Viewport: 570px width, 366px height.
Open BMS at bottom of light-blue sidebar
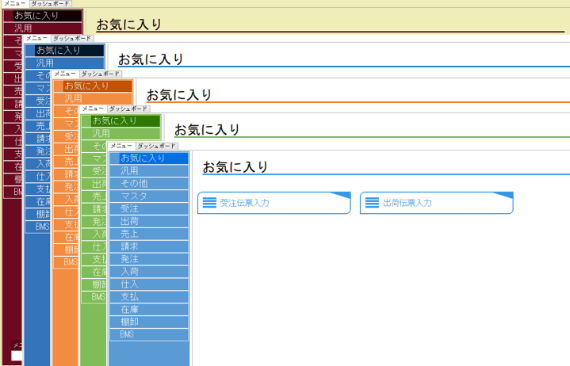[149, 334]
